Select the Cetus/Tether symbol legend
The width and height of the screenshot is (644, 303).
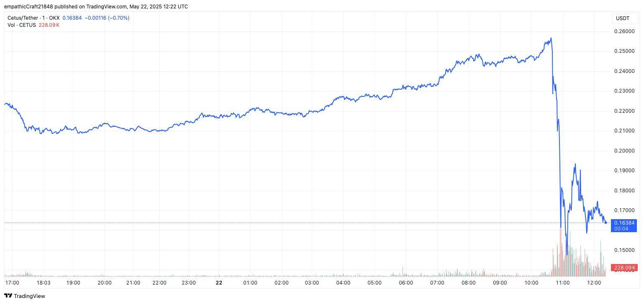(33, 18)
